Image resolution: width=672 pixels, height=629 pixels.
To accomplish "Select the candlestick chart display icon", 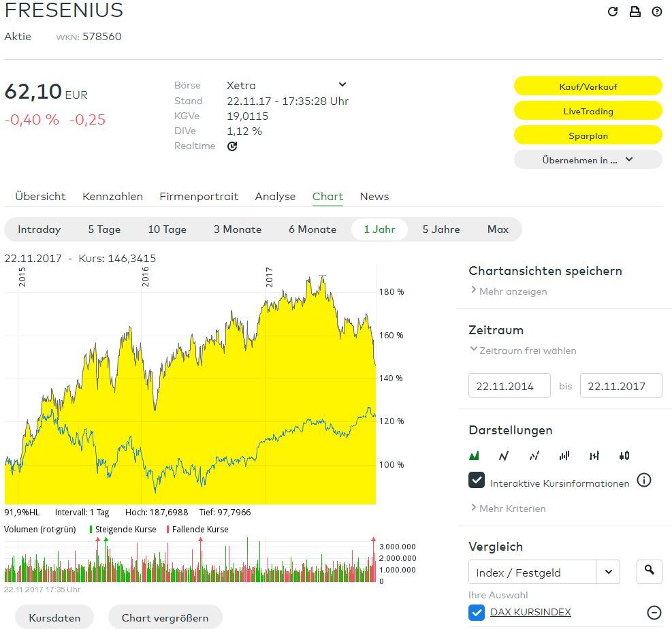I will (624, 455).
